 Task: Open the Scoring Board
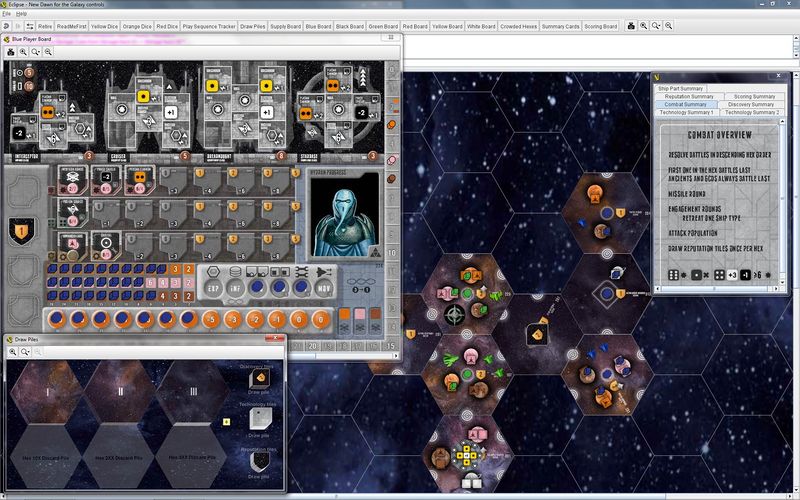coord(601,27)
